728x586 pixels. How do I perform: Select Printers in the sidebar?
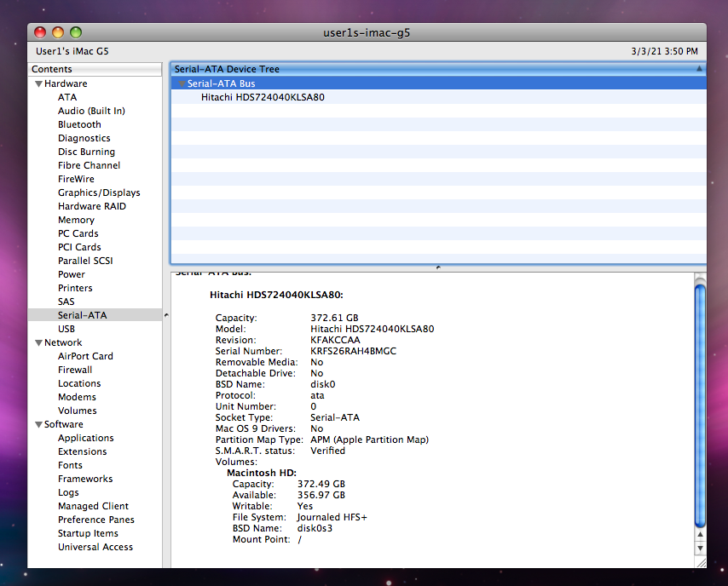pyautogui.click(x=75, y=288)
